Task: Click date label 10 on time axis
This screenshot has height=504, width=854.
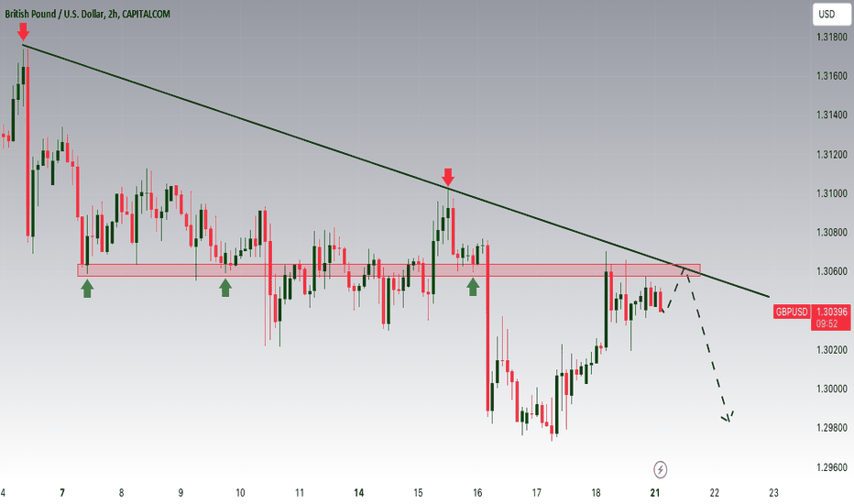Action: [240, 493]
